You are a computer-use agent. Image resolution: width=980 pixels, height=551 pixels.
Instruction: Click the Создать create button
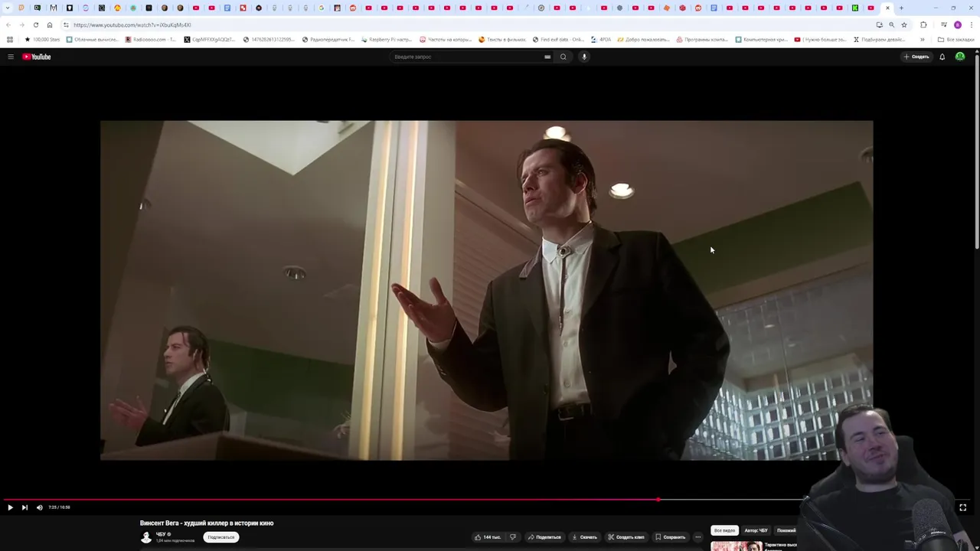916,57
